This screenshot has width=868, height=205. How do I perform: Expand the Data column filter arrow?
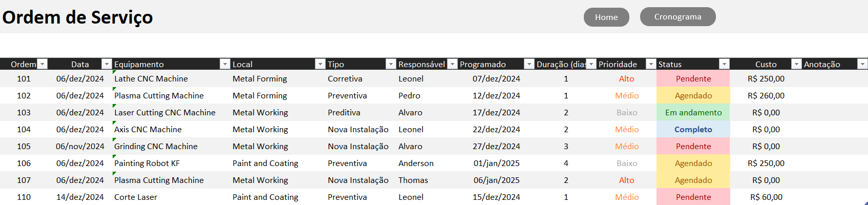pos(107,64)
